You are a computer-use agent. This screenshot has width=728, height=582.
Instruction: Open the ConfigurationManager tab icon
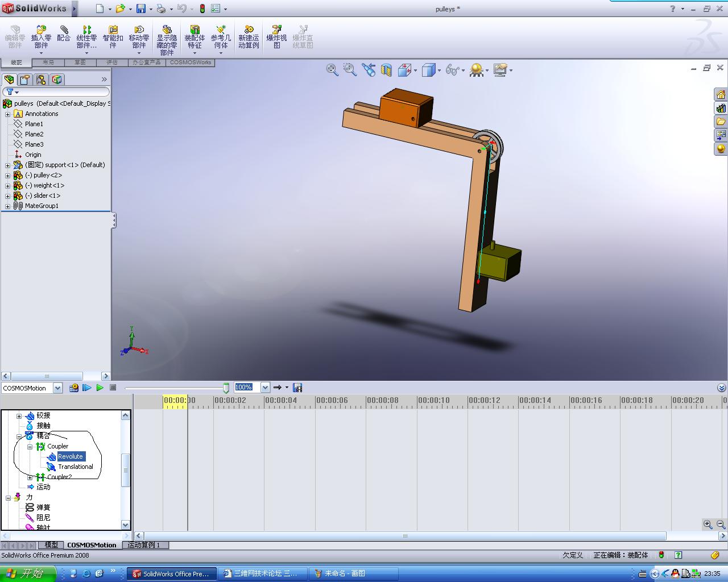click(41, 80)
